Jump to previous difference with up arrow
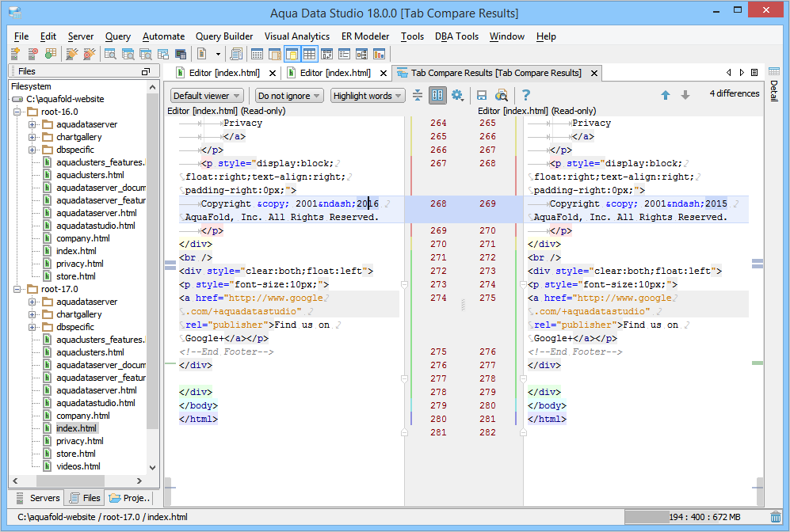The height and width of the screenshot is (532, 790). point(666,95)
